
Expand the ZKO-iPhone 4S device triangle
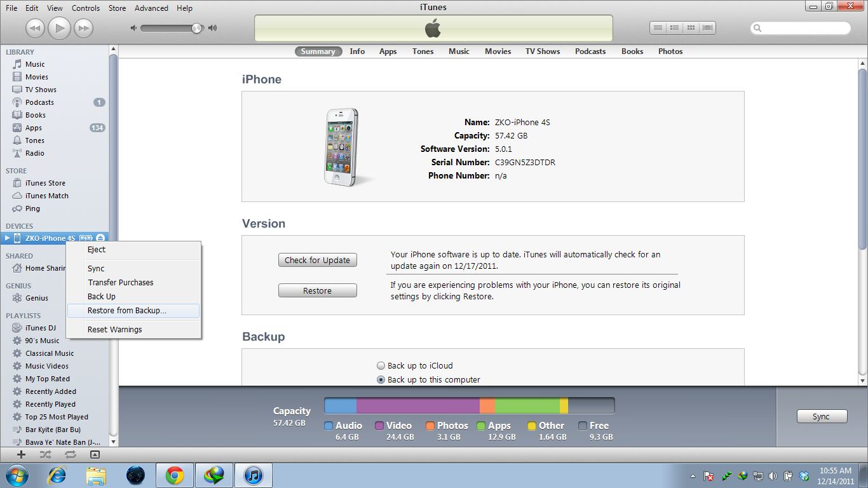point(7,238)
